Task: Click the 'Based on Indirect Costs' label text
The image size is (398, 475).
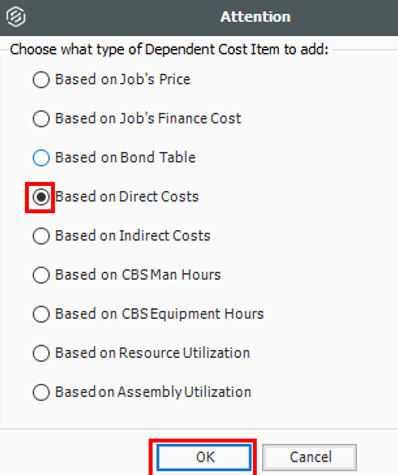Action: [x=133, y=236]
